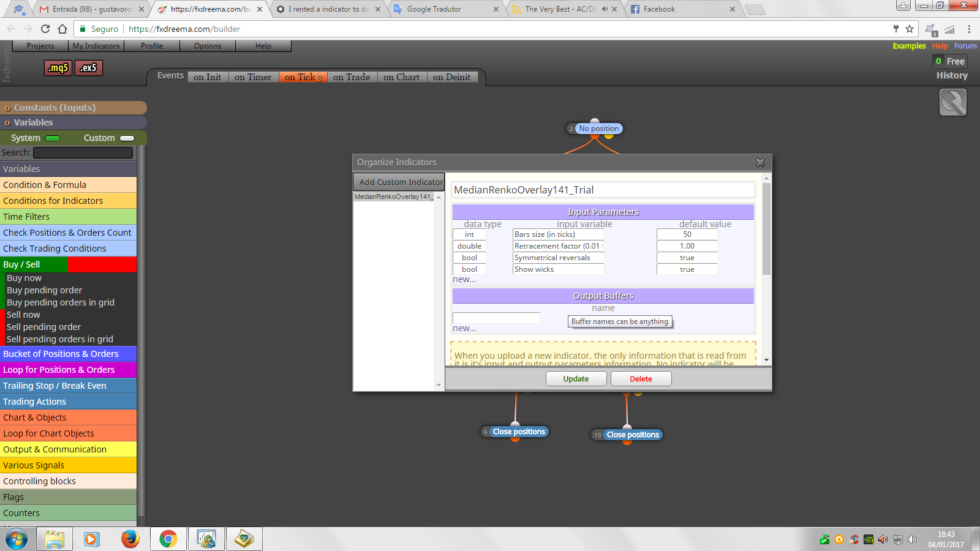Open Avast tray icon
The width and height of the screenshot is (980, 551).
[839, 539]
